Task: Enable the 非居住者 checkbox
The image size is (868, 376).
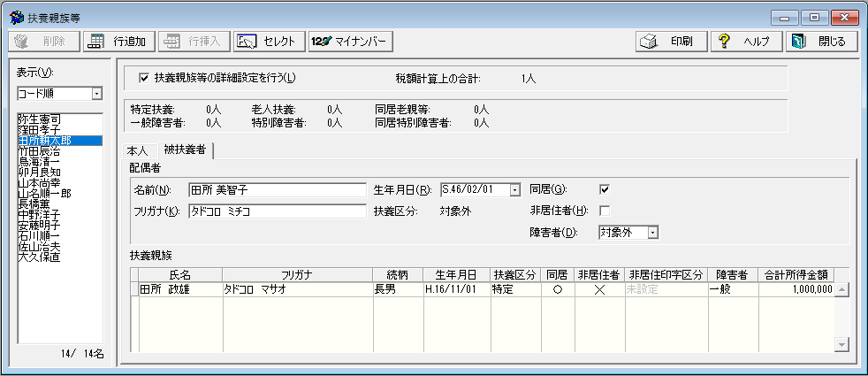Action: pyautogui.click(x=605, y=211)
